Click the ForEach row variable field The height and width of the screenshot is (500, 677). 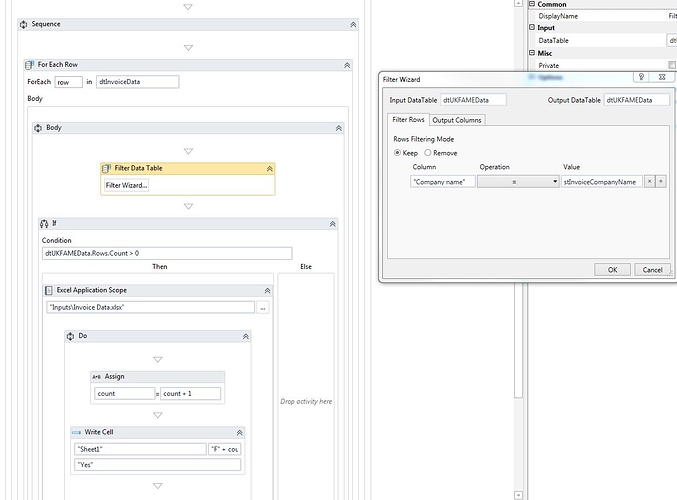pos(68,82)
